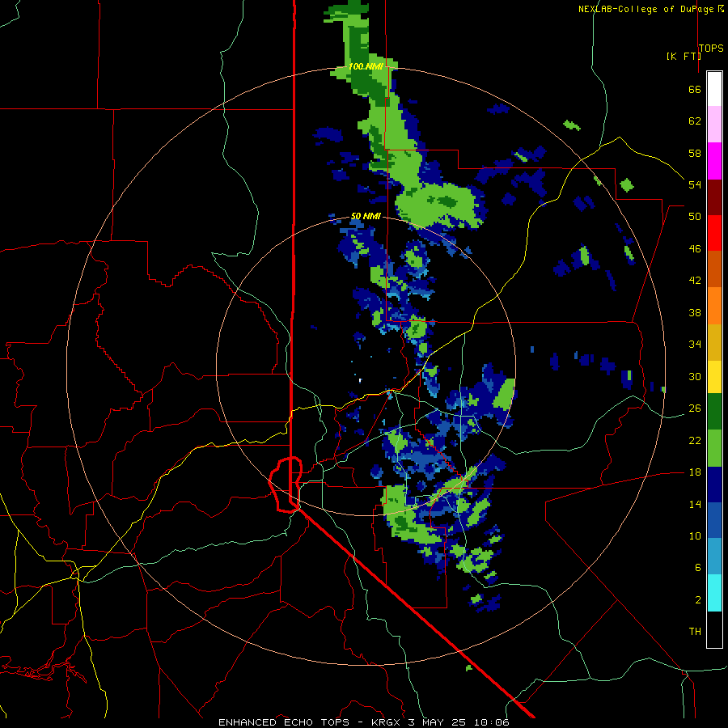This screenshot has height=728, width=728.
Task: Select the gold legend swatch
Action: pos(714,342)
